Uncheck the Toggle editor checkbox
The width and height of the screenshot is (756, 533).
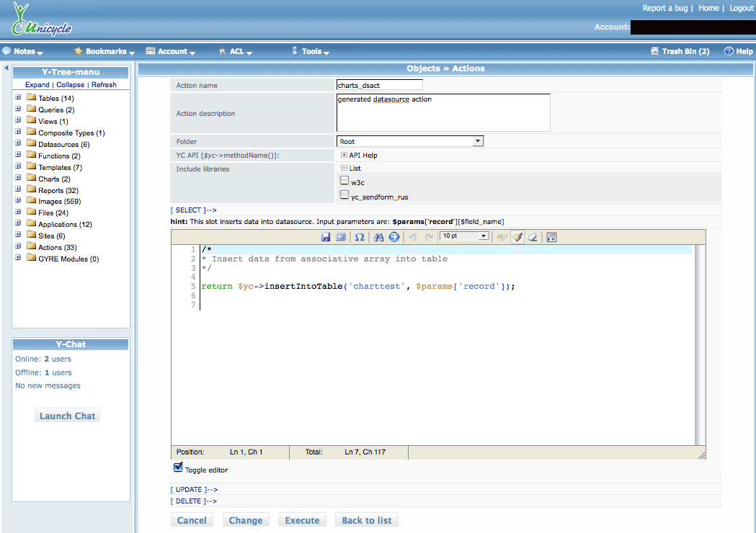pos(178,468)
